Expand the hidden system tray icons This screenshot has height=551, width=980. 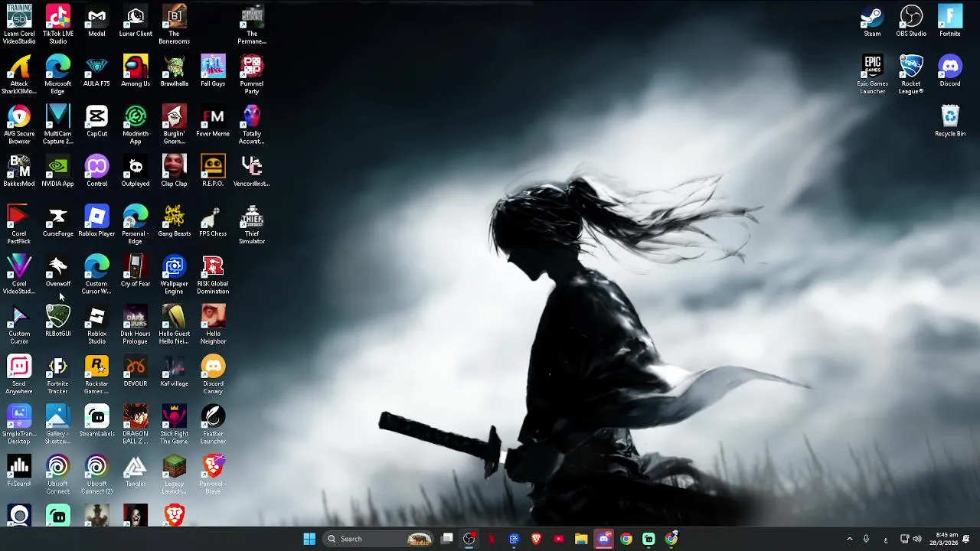click(x=849, y=539)
